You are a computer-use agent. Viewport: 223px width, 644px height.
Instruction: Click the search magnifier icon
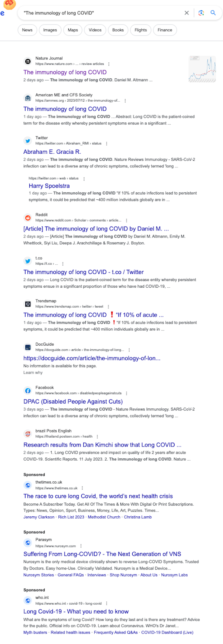[x=213, y=13]
